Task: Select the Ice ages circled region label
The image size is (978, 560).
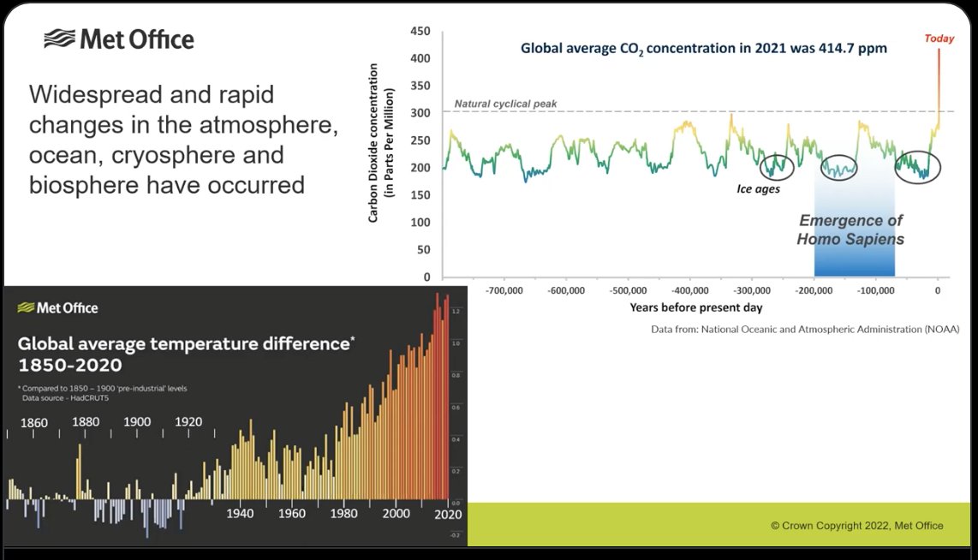Action: coord(758,188)
